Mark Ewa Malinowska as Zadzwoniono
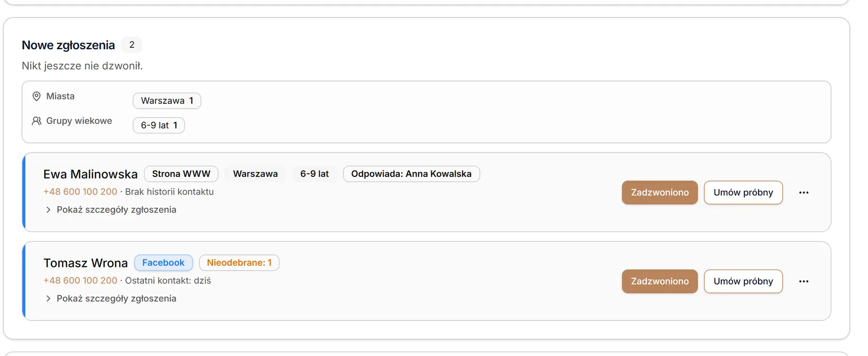Image resolution: width=868 pixels, height=356 pixels. (659, 192)
